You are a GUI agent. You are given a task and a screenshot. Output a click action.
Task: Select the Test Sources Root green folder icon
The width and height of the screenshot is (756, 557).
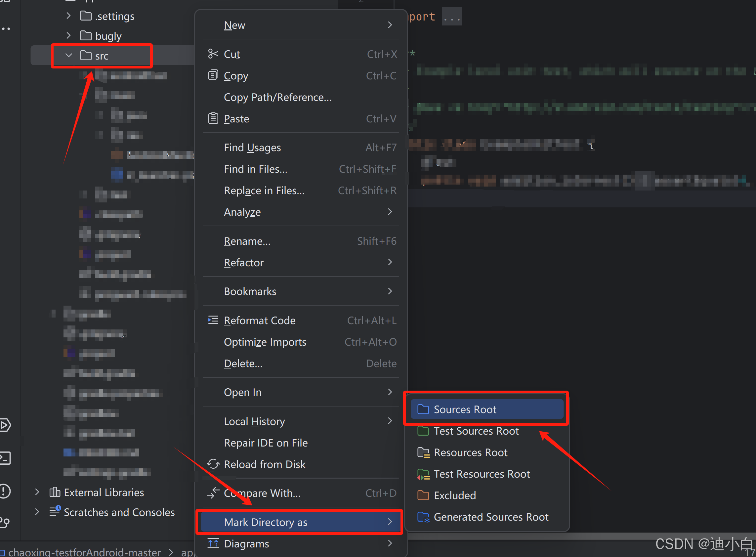pos(423,431)
